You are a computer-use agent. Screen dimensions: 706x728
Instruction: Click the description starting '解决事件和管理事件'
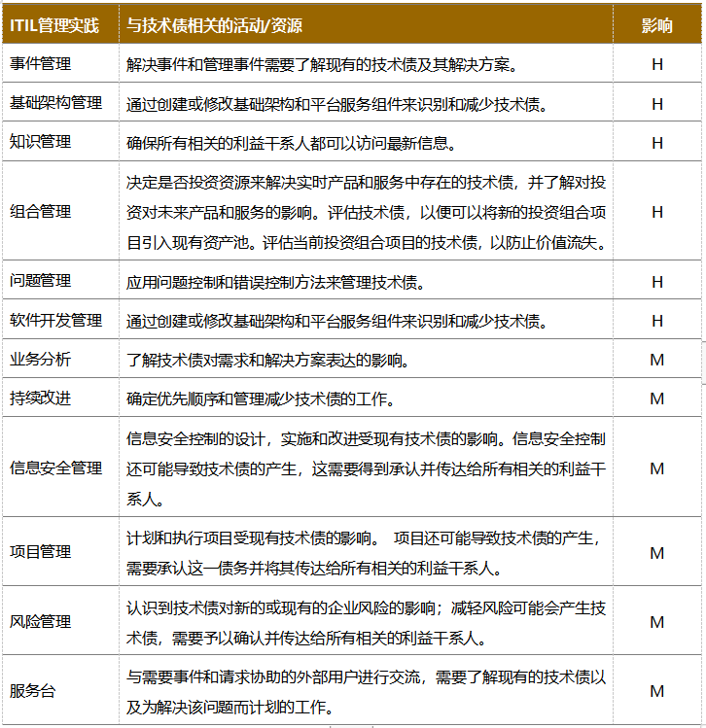322,64
